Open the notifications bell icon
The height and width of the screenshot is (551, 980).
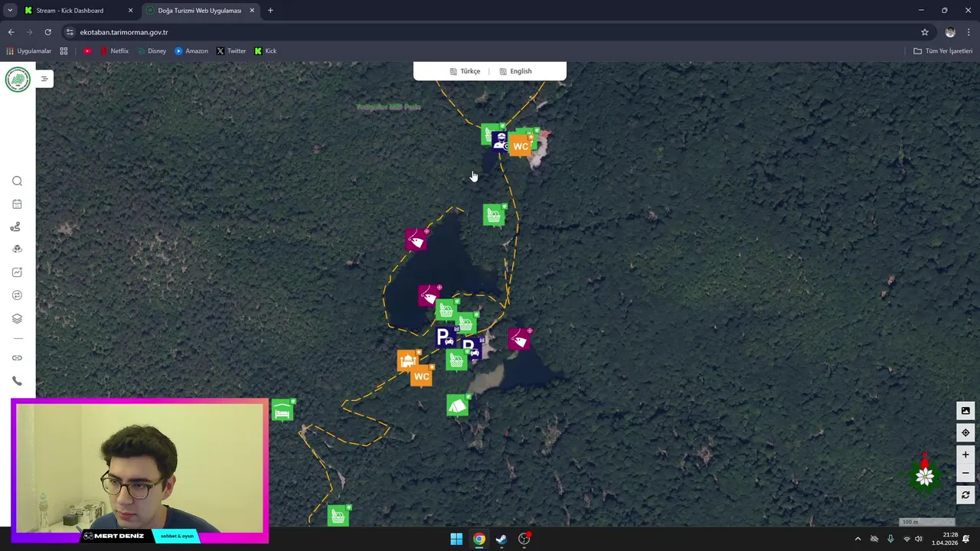[x=966, y=539]
